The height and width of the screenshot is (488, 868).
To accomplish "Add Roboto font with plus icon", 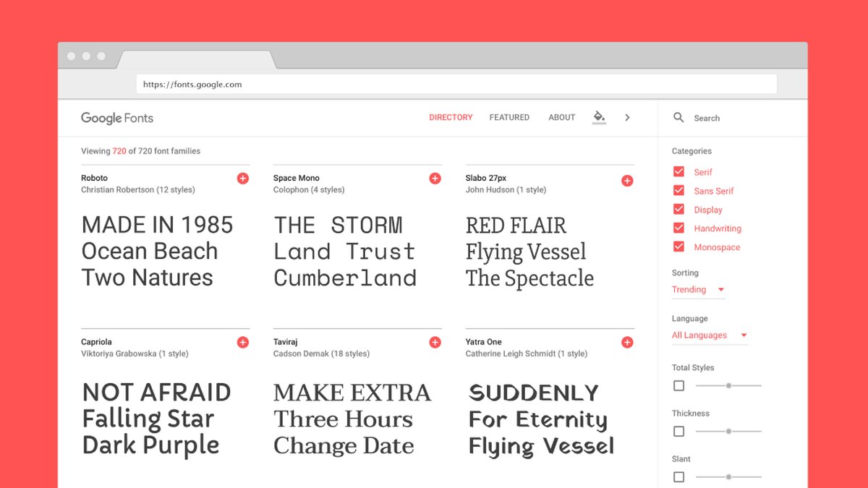I will coord(243,179).
